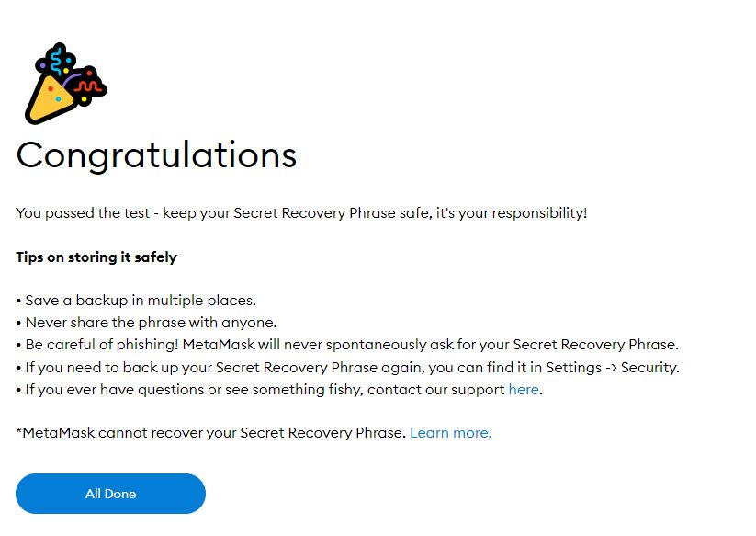756x536 pixels.
Task: Click the "You passed the test" text
Action: coord(82,213)
